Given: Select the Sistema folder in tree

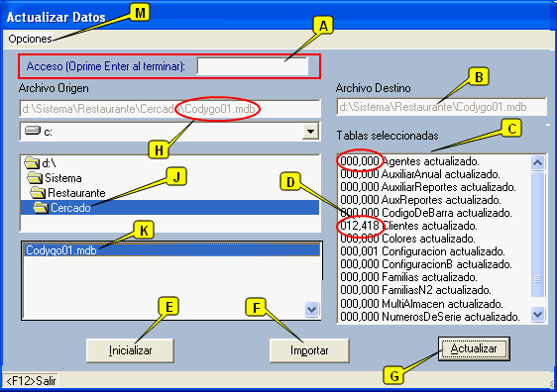Looking at the screenshot, I should pos(55,178).
